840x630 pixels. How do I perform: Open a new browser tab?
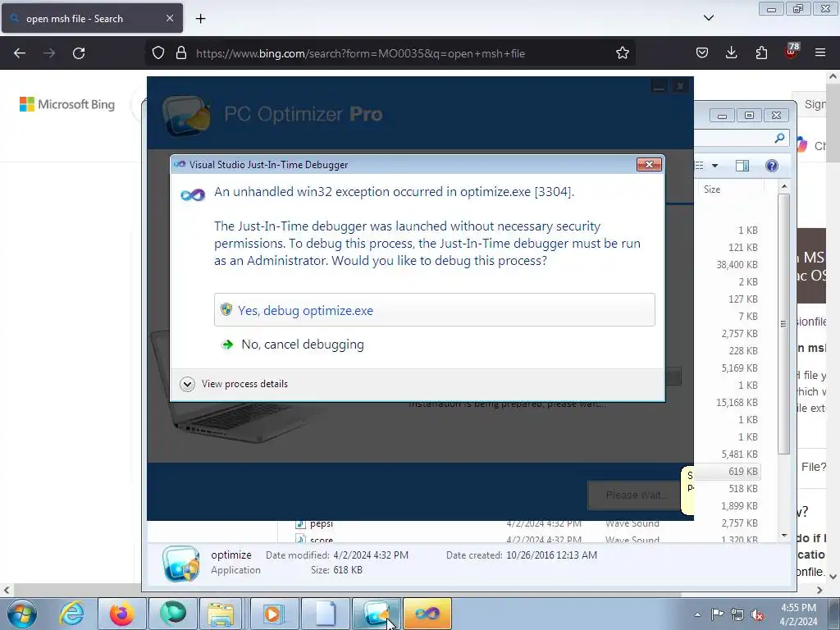point(200,19)
